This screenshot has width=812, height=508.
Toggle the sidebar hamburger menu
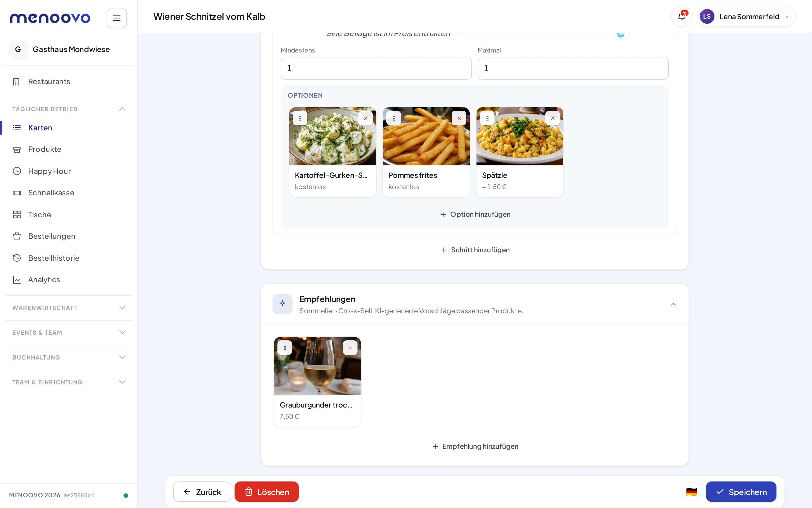pyautogui.click(x=116, y=18)
